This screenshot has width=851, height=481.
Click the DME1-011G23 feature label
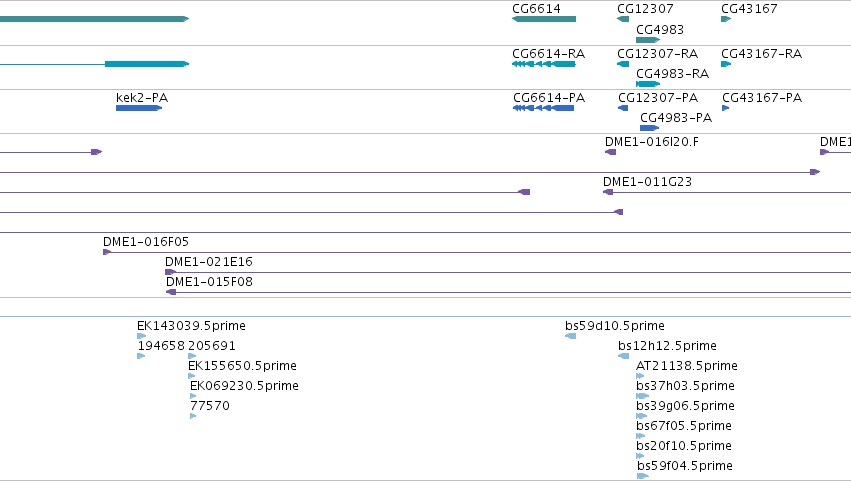647,182
